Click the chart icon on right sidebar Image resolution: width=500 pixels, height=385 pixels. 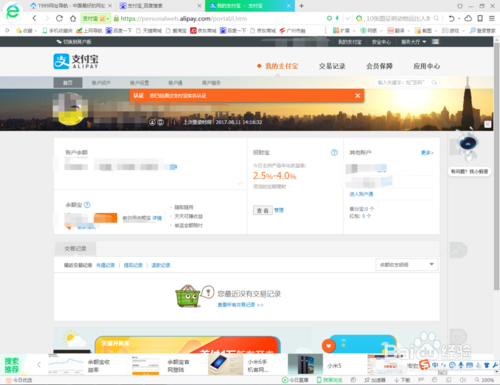(458, 250)
